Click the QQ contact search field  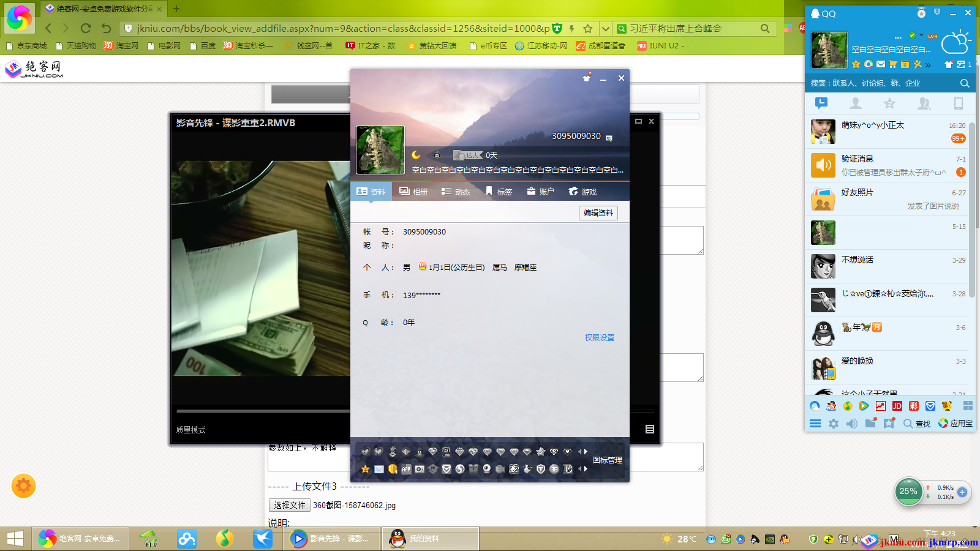(882, 83)
